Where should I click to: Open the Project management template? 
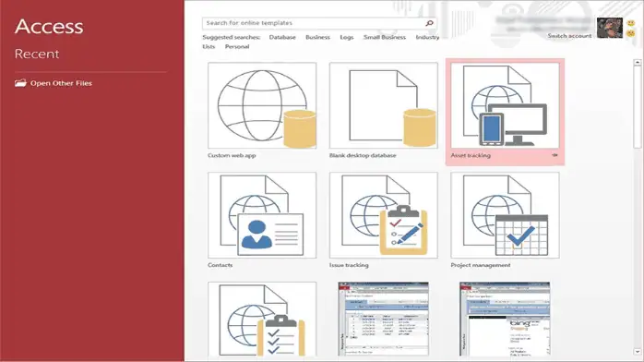tap(505, 215)
